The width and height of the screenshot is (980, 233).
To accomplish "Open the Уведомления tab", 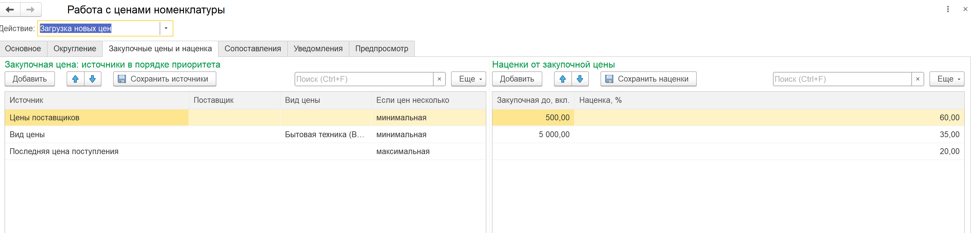I will (x=318, y=49).
